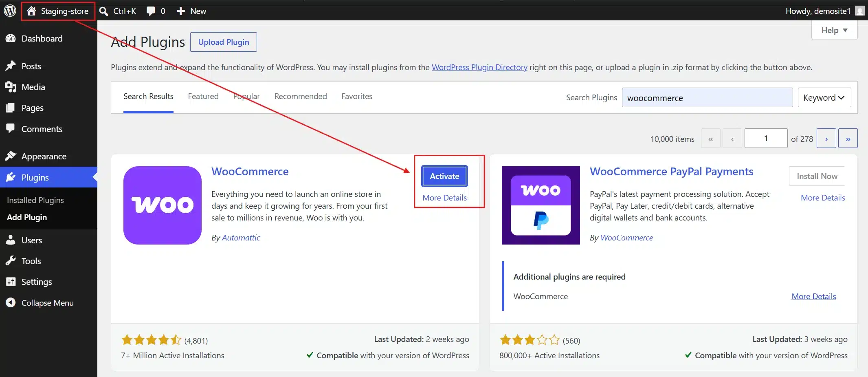The width and height of the screenshot is (868, 377).
Task: Click the Appearance paintbrush icon
Action: click(x=11, y=156)
